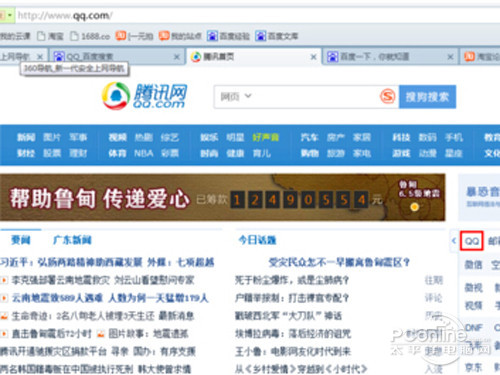Open the 淘宝 bookmark page icon
The width and height of the screenshot is (500, 375).
tap(41, 36)
